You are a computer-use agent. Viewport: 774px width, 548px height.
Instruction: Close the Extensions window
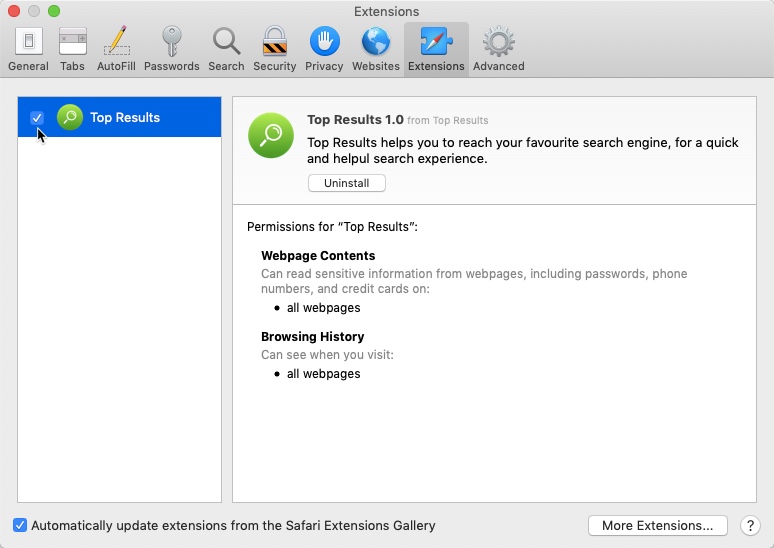coord(14,11)
